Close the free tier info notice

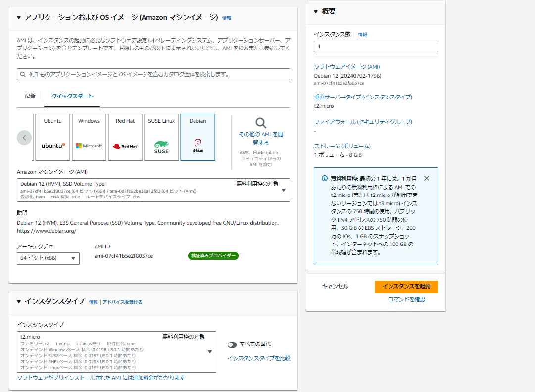pyautogui.click(x=427, y=178)
